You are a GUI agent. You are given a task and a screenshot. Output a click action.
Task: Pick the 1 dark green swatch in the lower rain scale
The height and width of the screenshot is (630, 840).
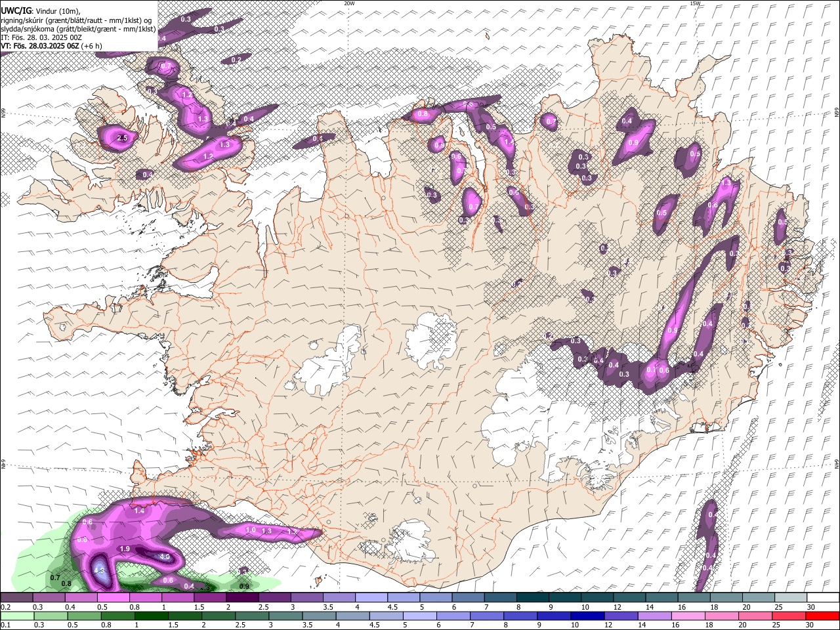(x=152, y=616)
